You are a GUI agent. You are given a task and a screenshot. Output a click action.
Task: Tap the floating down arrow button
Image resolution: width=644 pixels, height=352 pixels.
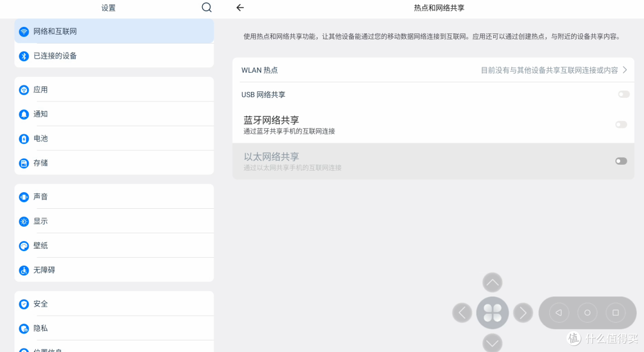pos(493,343)
